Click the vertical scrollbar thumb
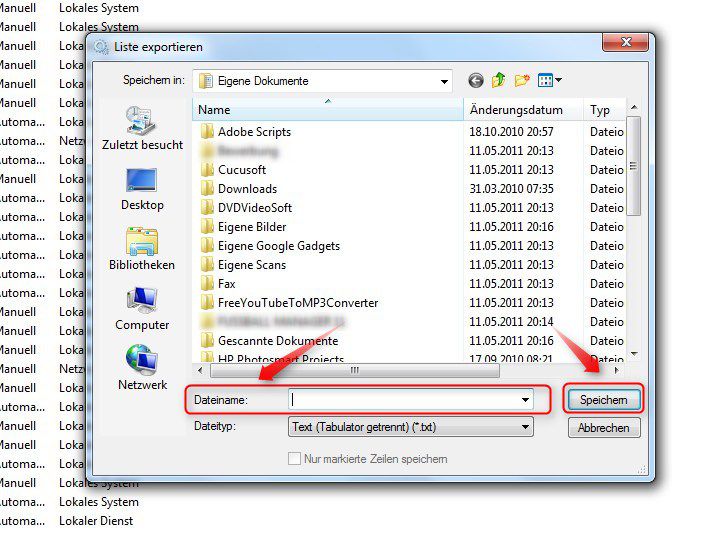The image size is (725, 535). [x=634, y=166]
